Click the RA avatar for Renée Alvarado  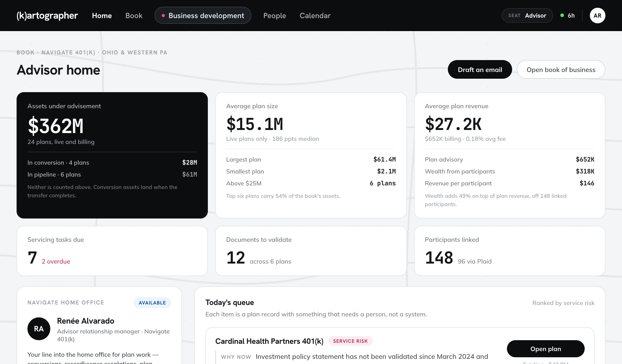click(39, 329)
